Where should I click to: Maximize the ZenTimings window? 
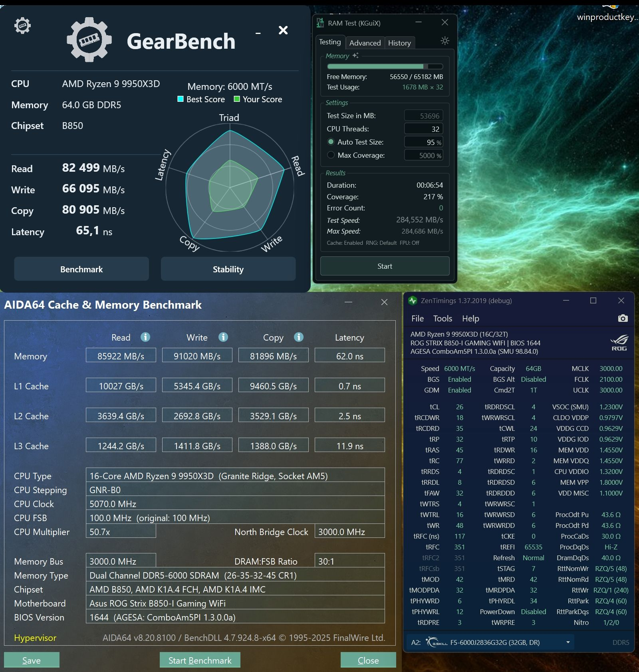pos(593,300)
